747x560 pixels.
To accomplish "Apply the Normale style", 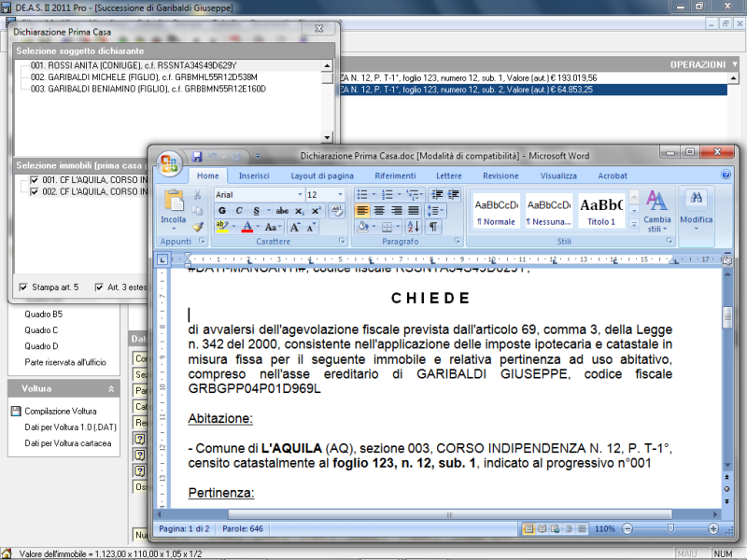I will tap(497, 212).
